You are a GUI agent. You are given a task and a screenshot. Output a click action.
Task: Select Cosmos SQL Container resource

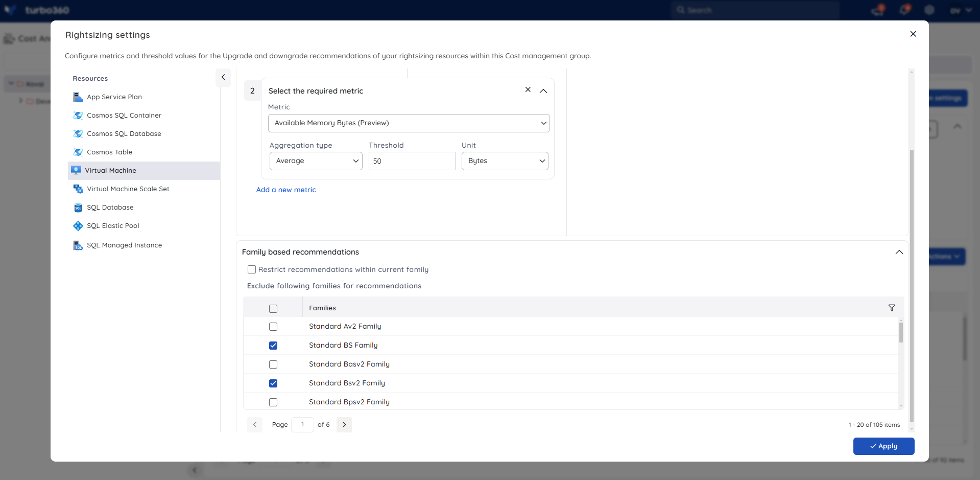coord(144,116)
